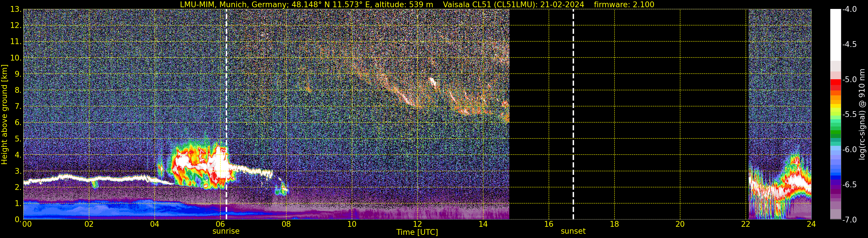The width and height of the screenshot is (868, 238).
Task: Click the "sunrise" label below the time axis
Action: (226, 231)
